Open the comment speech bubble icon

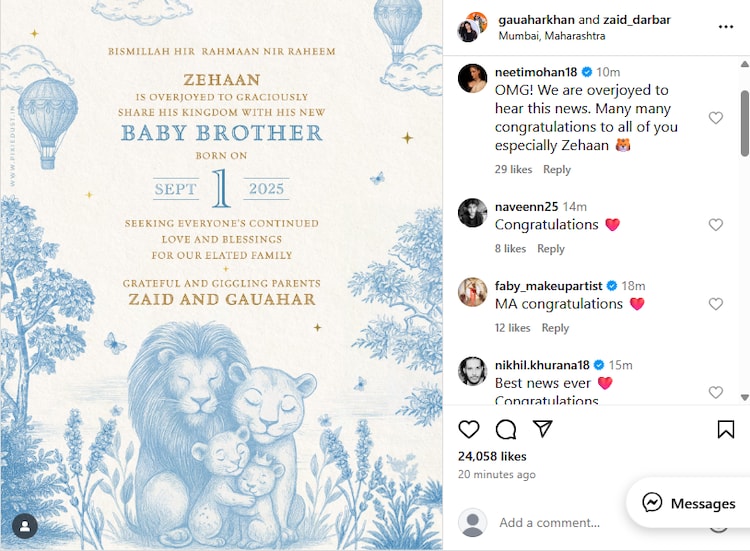coord(506,429)
